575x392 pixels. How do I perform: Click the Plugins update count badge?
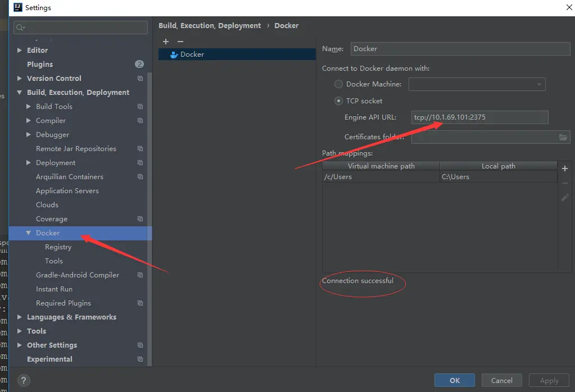pos(139,64)
